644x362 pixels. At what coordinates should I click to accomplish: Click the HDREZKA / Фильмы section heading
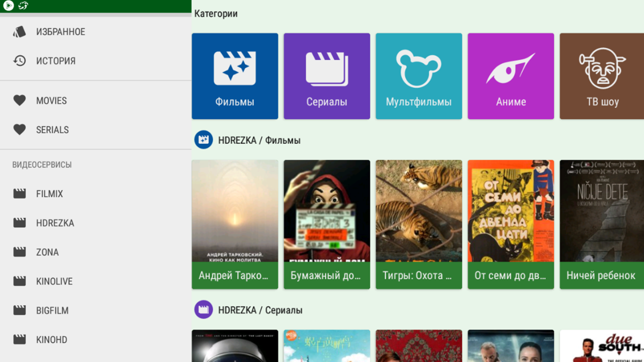tap(259, 141)
